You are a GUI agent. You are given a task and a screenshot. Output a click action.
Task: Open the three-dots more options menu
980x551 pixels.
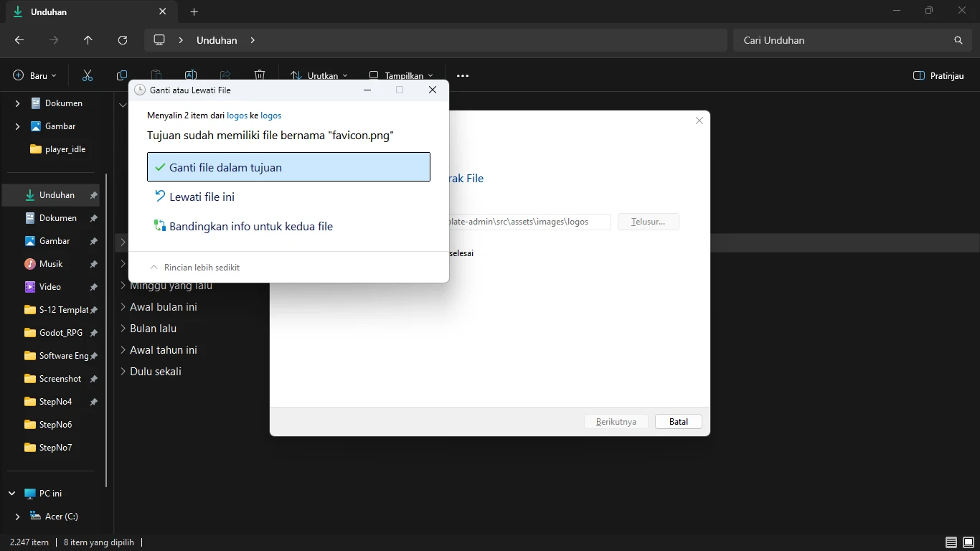coord(463,75)
